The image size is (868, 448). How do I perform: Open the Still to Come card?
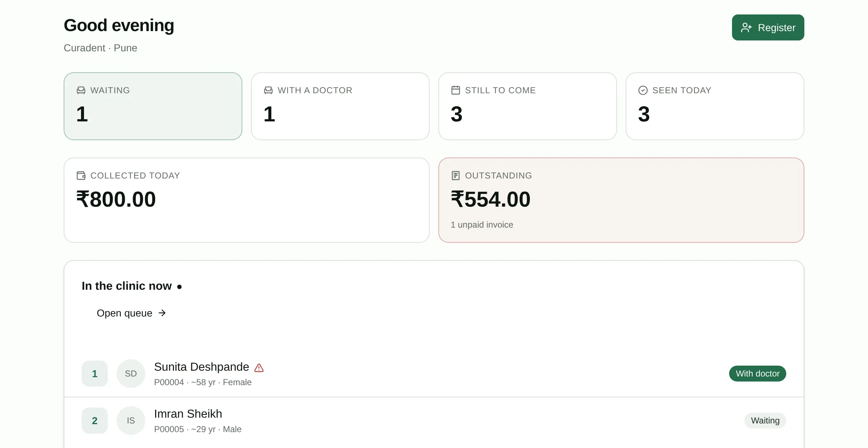[528, 106]
